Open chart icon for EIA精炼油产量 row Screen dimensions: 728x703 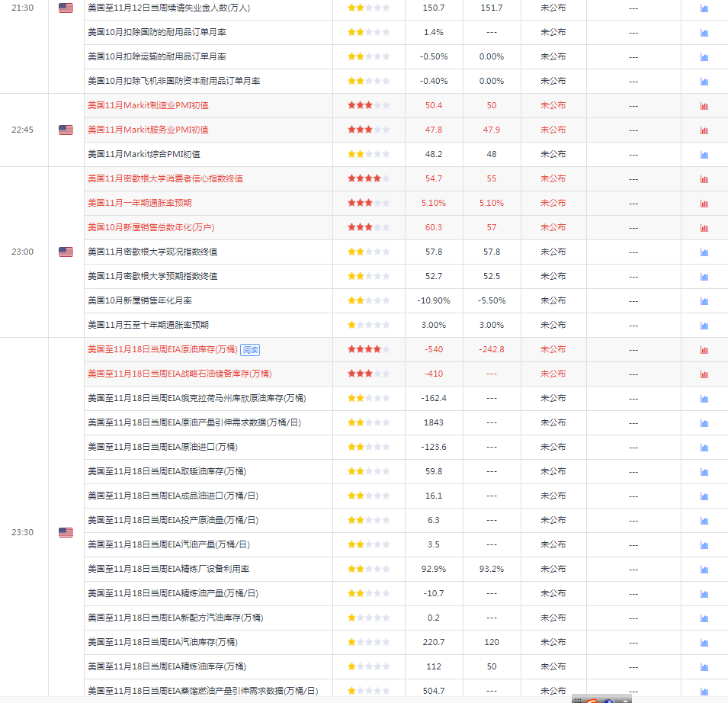704,593
